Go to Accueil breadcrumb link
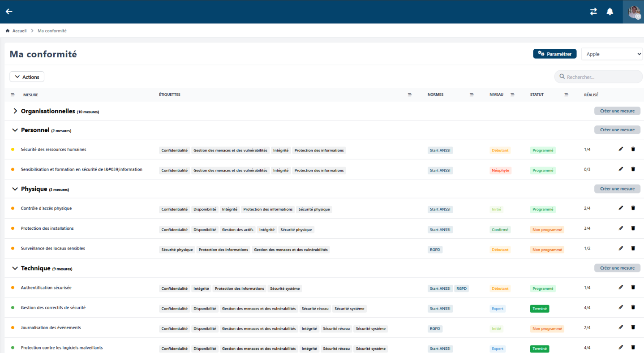Viewport: 644px width, 353px height. coord(19,31)
